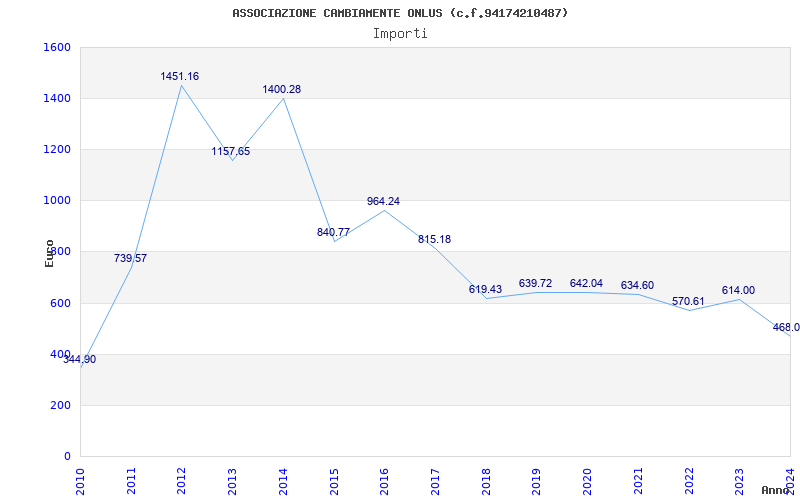Click the 2017 year axis label
Image resolution: width=800 pixels, height=500 pixels.
point(435,482)
